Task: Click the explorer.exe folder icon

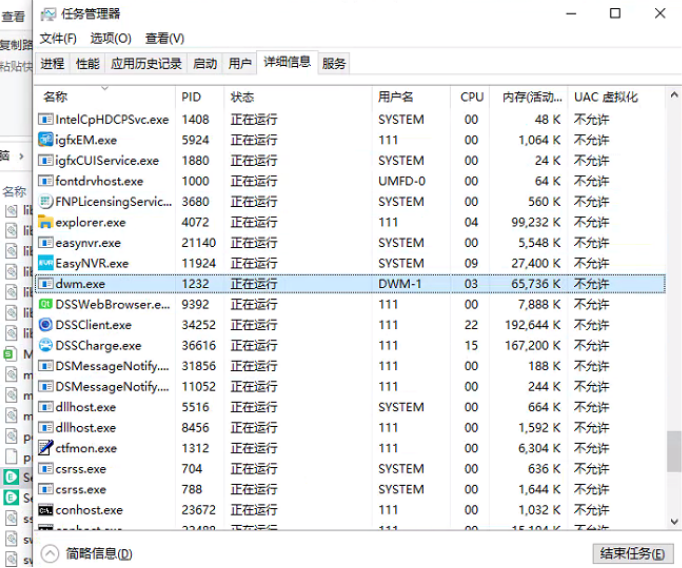Action: pyautogui.click(x=46, y=222)
